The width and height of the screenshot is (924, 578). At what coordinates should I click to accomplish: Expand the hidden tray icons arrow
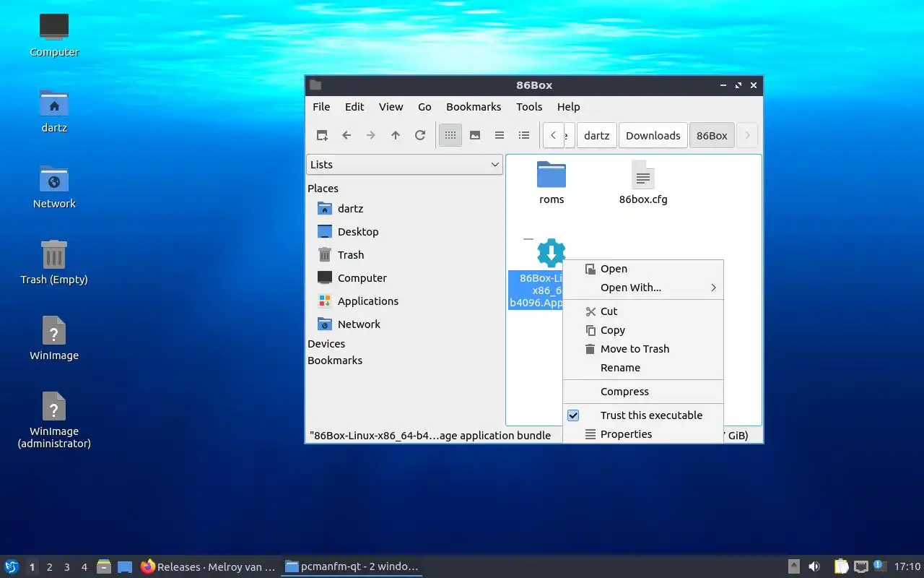click(793, 566)
